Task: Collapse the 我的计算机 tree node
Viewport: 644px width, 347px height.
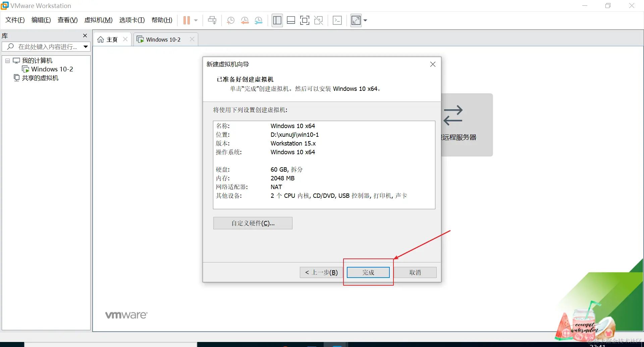Action: tap(7, 61)
